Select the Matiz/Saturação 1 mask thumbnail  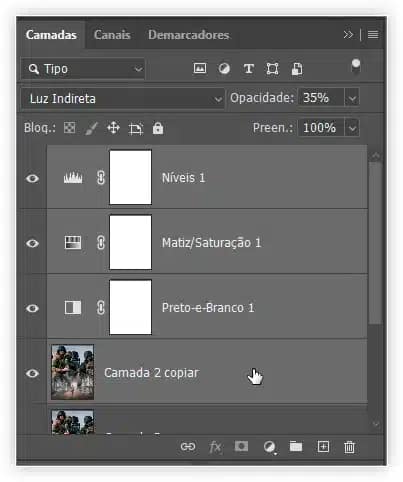pyautogui.click(x=130, y=242)
